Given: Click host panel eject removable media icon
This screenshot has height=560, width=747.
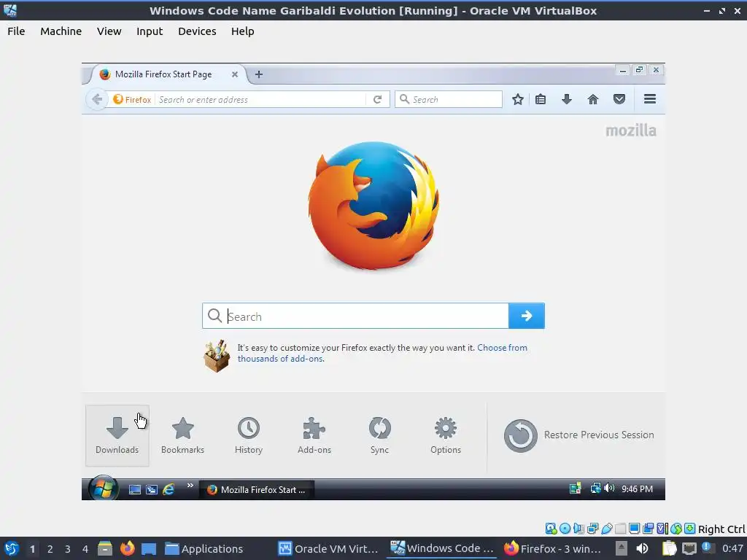Looking at the screenshot, I should point(622,548).
